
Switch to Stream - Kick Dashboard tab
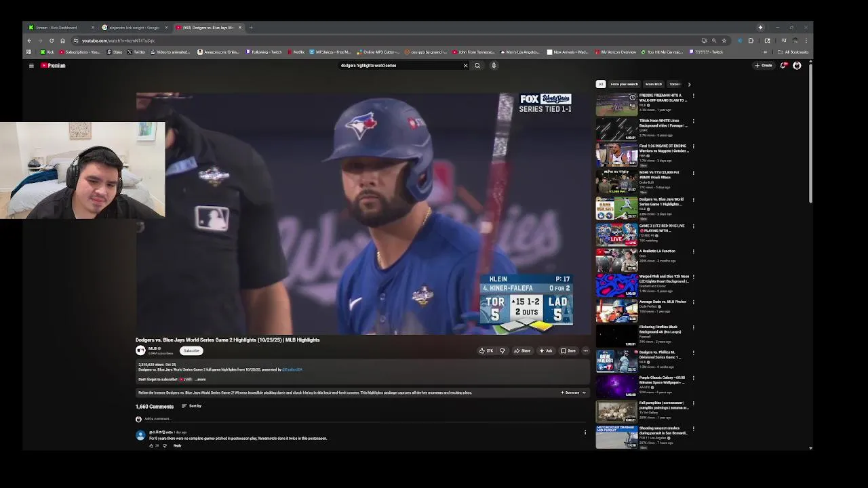pos(60,28)
